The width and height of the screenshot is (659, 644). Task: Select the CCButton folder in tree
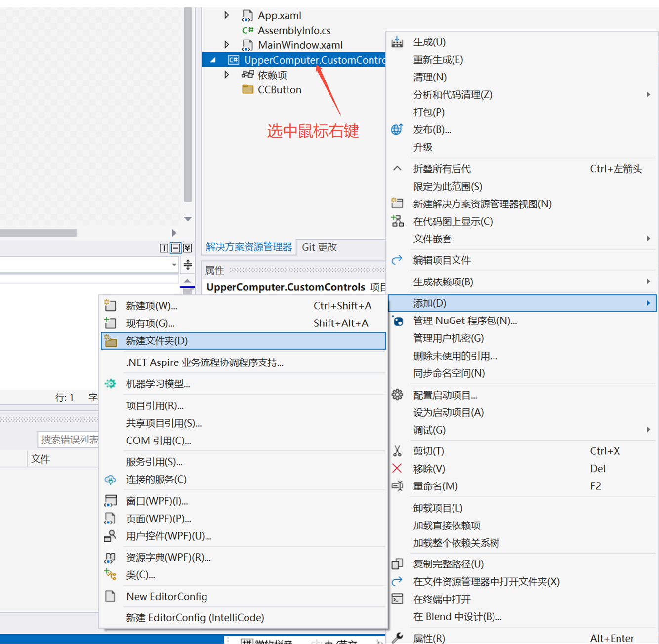point(279,90)
